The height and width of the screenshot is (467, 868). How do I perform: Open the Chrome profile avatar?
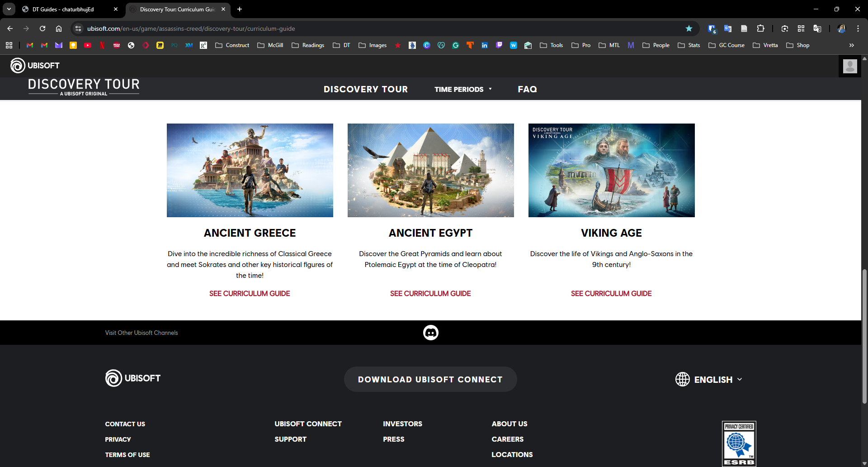click(x=842, y=29)
